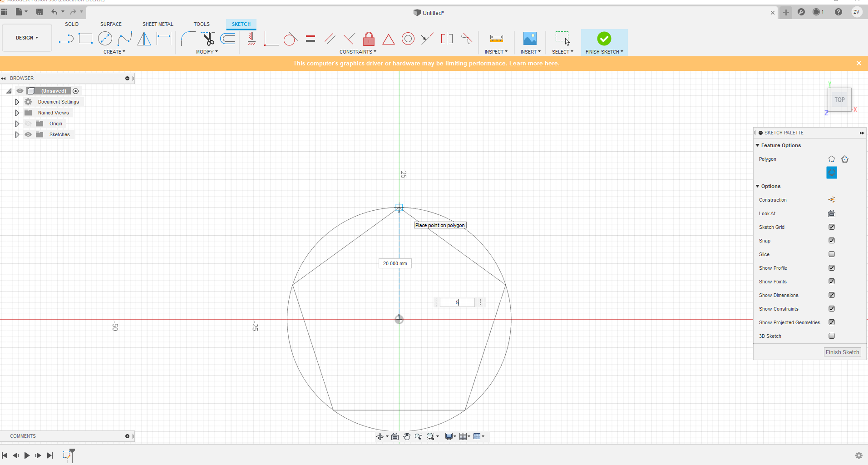Toggle Sketch Grid checkbox
868x465 pixels.
click(x=832, y=227)
